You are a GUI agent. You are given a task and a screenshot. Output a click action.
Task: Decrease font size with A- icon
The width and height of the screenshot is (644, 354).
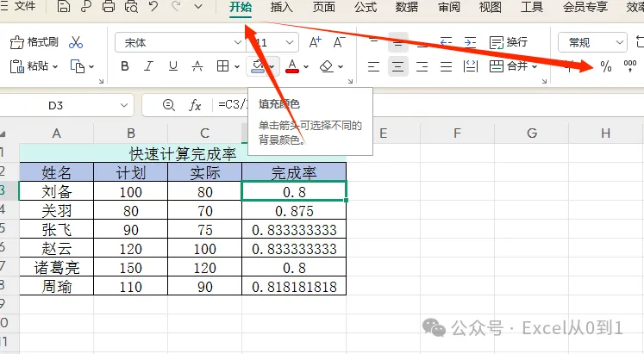pyautogui.click(x=340, y=42)
